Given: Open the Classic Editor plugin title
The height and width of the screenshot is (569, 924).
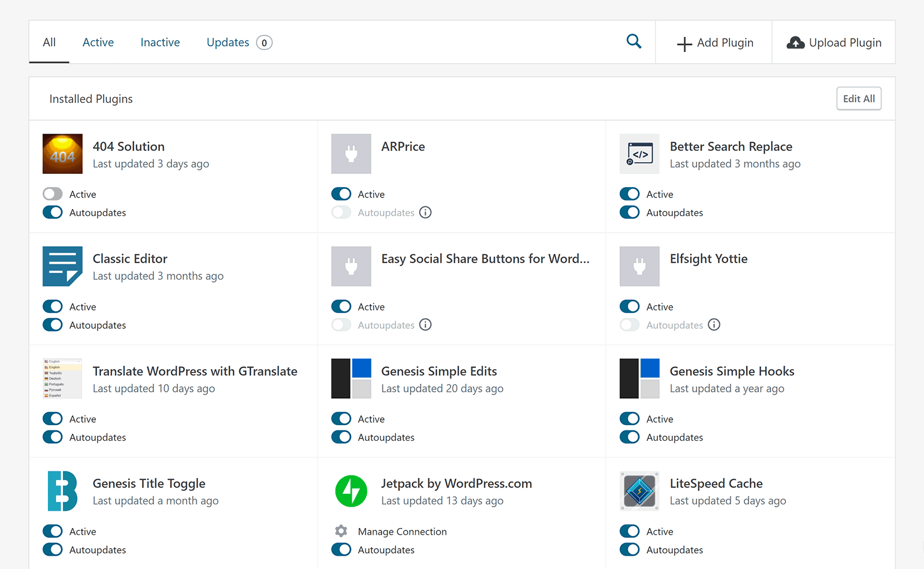Looking at the screenshot, I should [130, 259].
